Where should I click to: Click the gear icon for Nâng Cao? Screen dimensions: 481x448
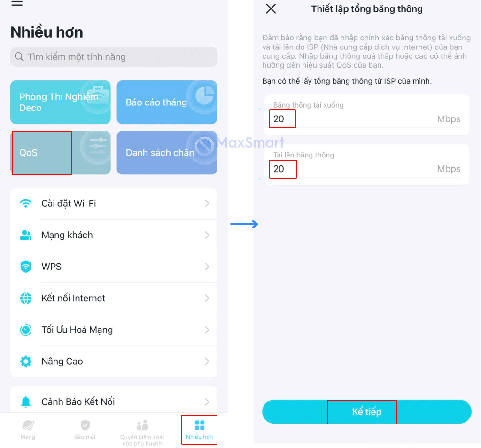pyautogui.click(x=26, y=362)
